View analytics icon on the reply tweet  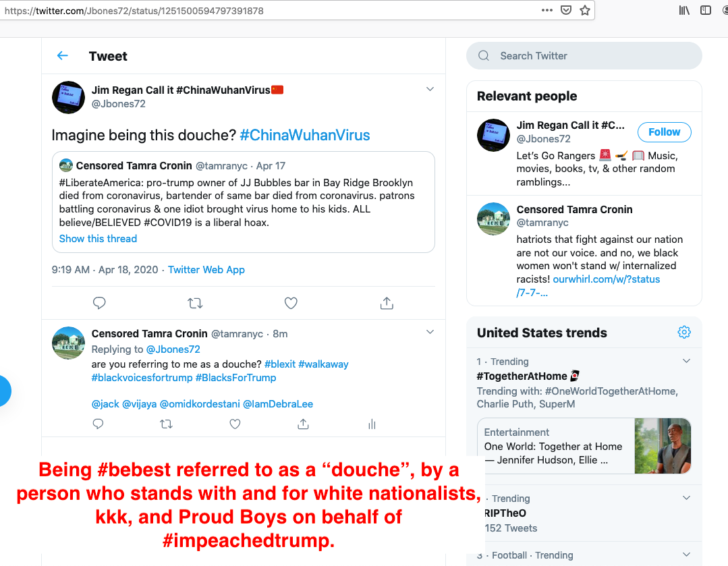(x=372, y=424)
